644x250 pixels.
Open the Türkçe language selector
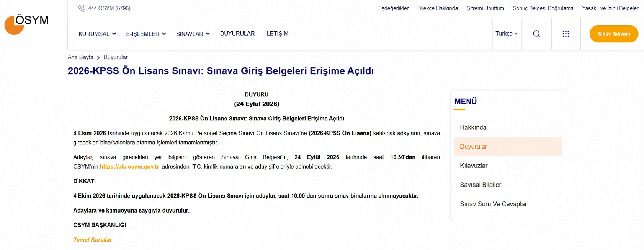coord(506,34)
